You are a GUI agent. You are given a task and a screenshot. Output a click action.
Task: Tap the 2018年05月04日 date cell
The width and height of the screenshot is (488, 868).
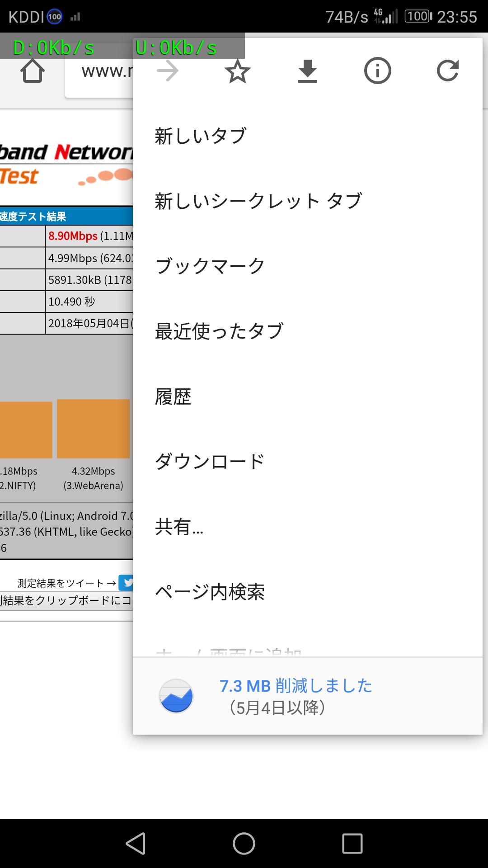(89, 323)
